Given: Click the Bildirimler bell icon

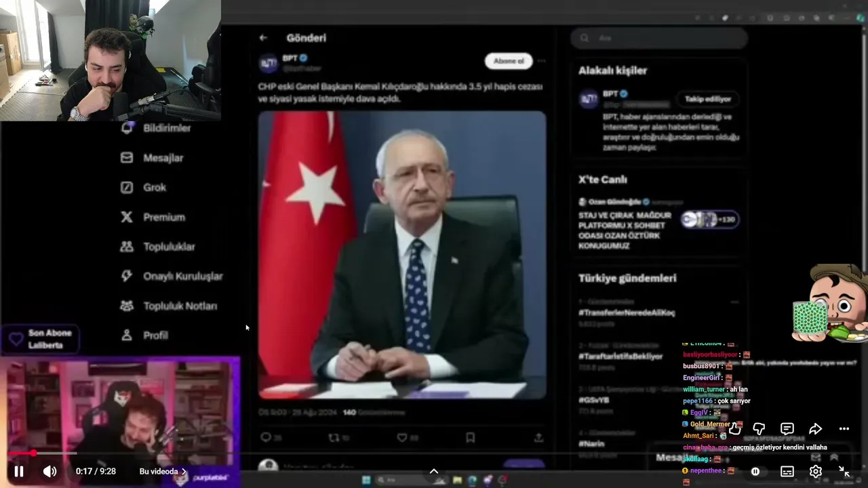Looking at the screenshot, I should 127,128.
